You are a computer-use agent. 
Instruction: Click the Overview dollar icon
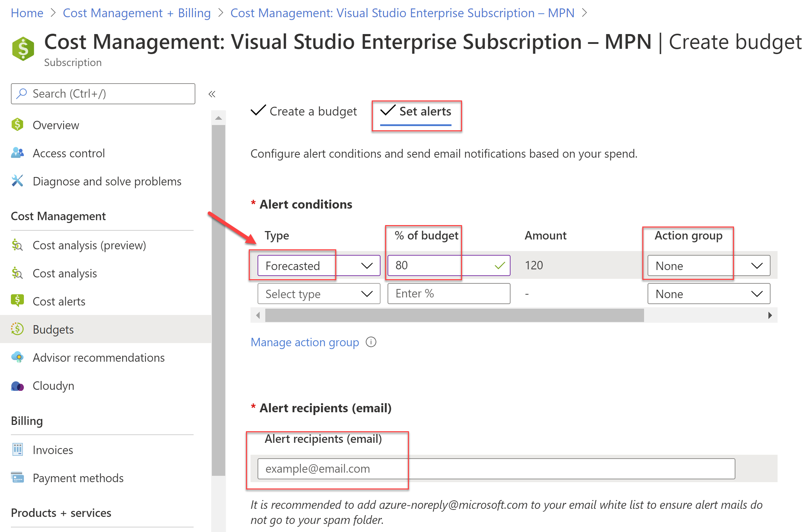click(x=17, y=125)
